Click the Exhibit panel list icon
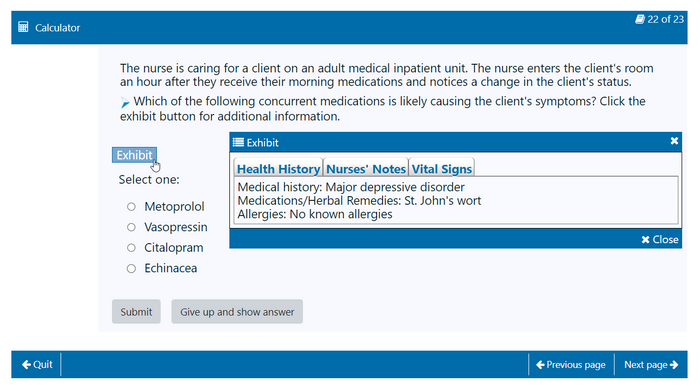 tap(238, 142)
